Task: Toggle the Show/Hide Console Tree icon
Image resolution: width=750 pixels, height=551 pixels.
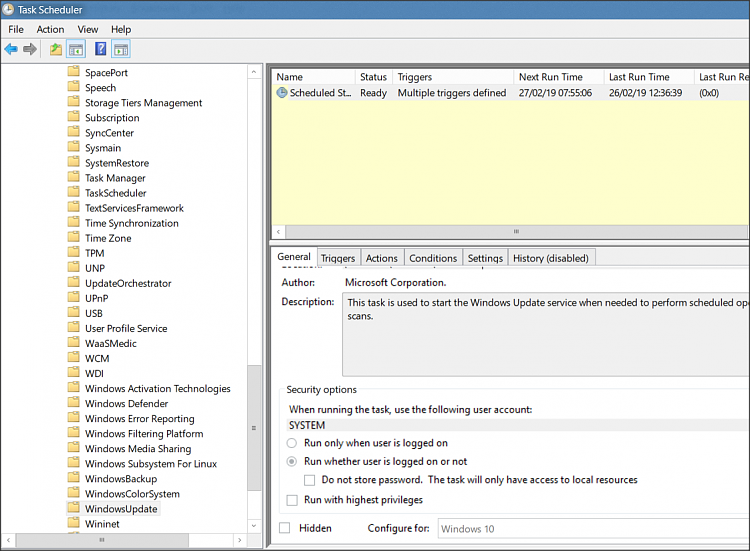Action: [x=76, y=49]
